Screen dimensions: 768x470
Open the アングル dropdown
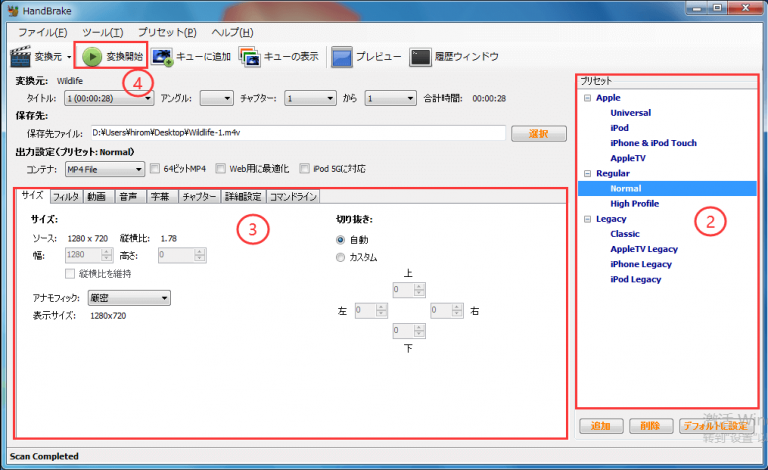coord(216,98)
